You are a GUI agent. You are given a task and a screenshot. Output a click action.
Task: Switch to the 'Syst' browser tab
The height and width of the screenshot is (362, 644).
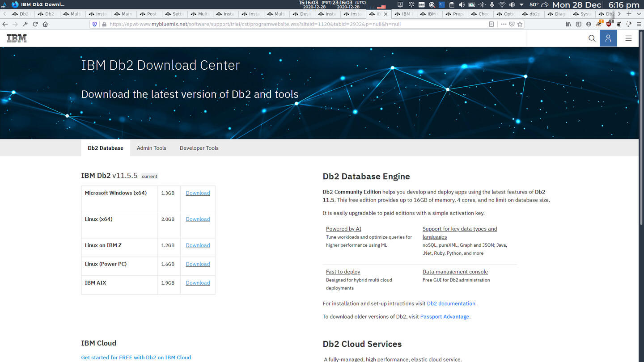[582, 14]
